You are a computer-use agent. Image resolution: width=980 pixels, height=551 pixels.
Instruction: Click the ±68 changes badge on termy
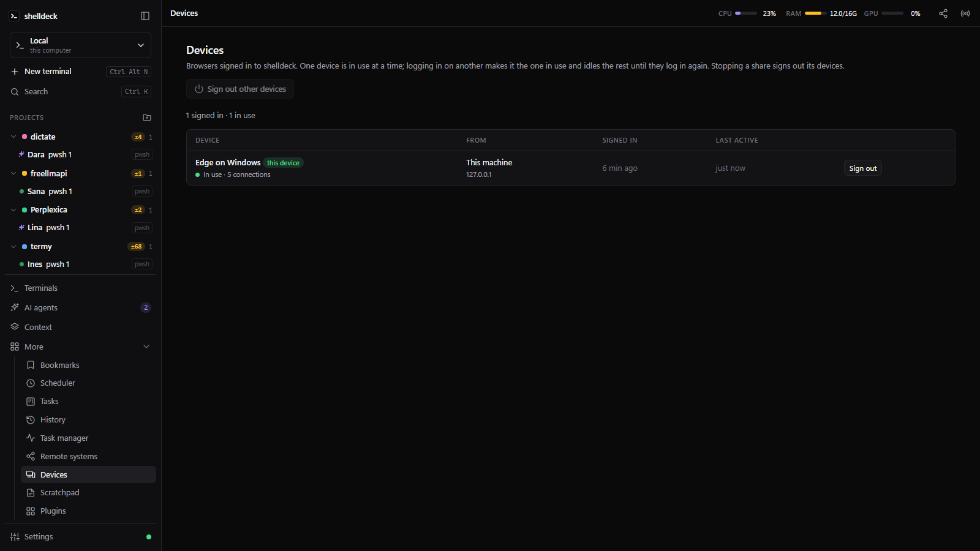pyautogui.click(x=136, y=247)
